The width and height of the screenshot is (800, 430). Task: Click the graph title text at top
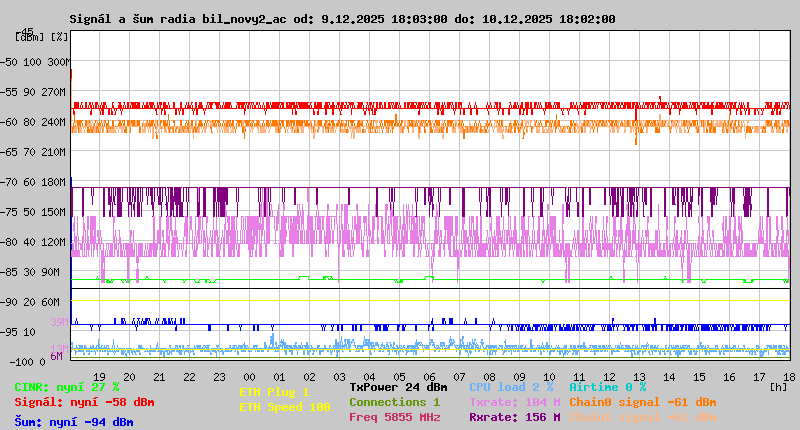(342, 19)
